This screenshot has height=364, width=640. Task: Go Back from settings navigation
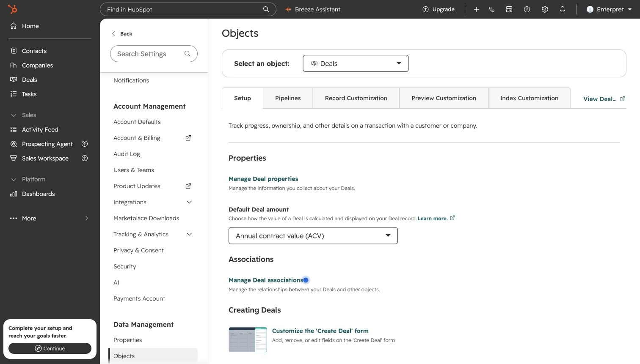(x=122, y=34)
